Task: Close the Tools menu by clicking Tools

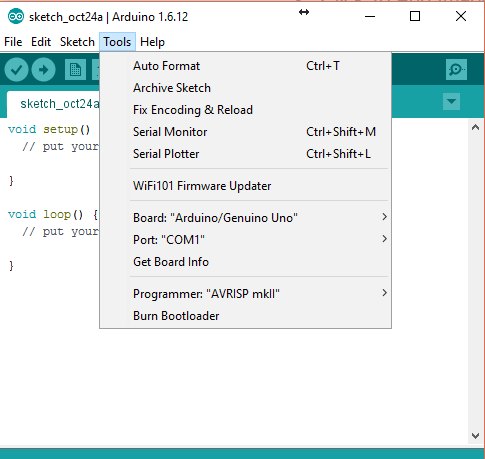Action: [x=117, y=42]
